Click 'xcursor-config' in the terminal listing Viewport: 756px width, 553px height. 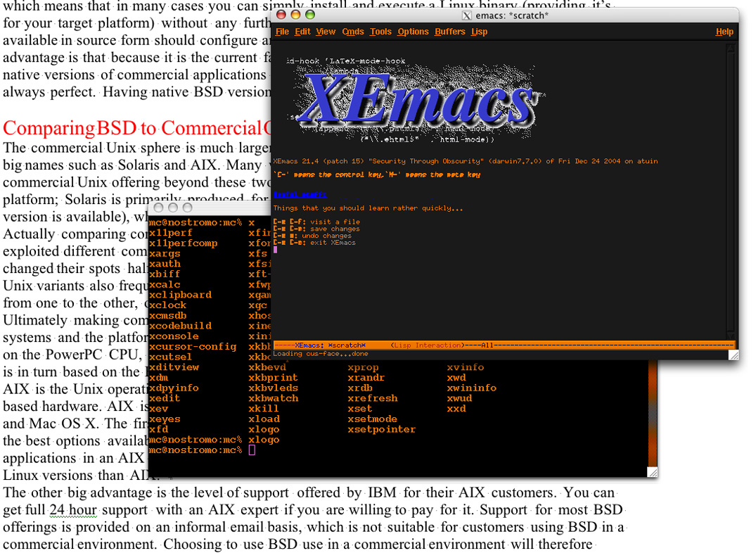pos(193,346)
